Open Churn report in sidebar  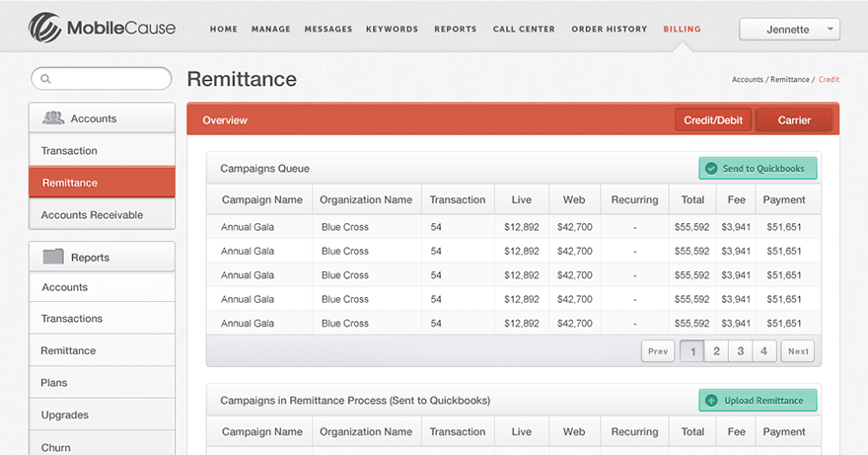(x=56, y=447)
